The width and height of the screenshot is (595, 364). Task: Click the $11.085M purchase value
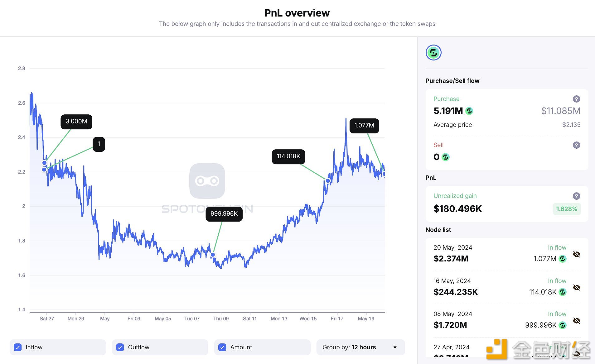pos(561,111)
